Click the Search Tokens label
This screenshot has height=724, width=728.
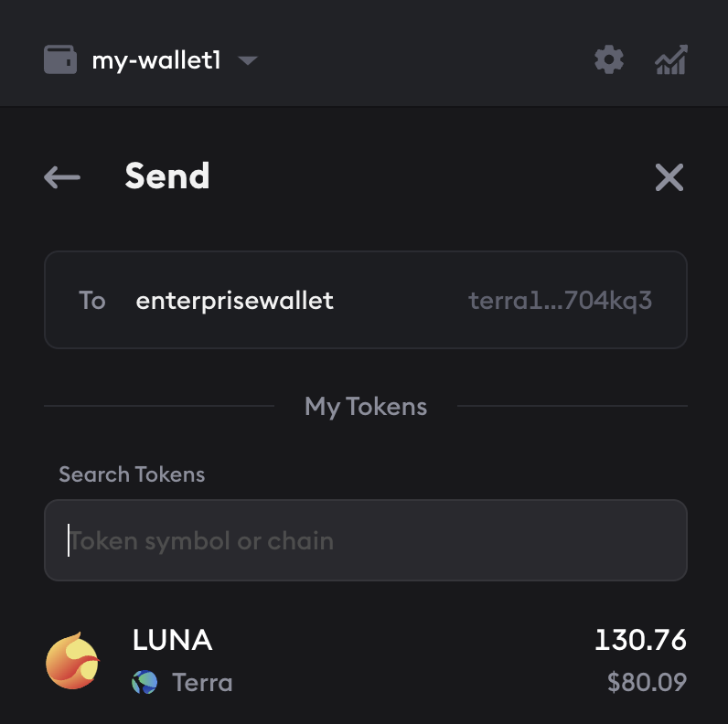tap(132, 474)
